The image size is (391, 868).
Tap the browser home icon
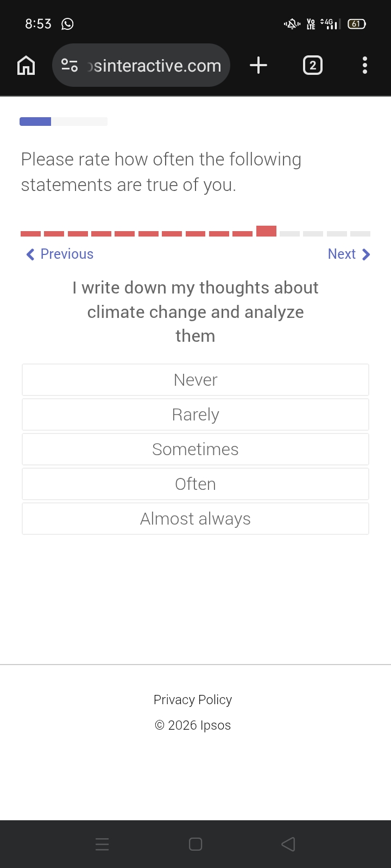tap(26, 66)
